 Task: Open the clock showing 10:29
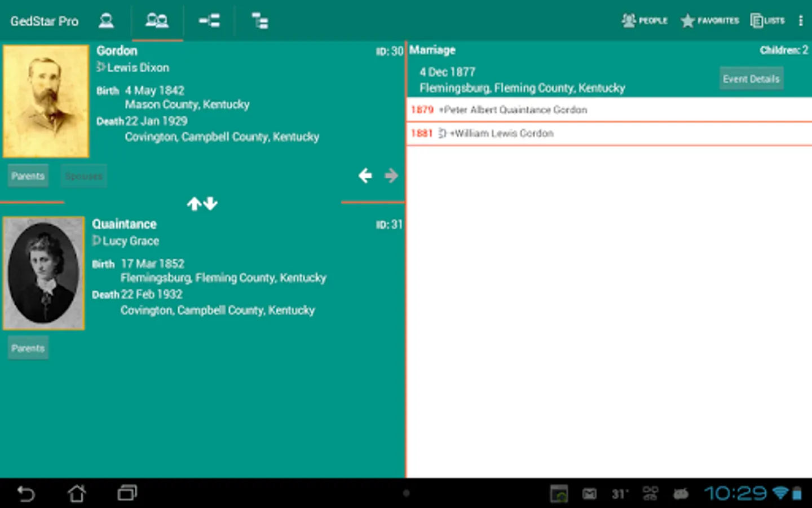735,494
